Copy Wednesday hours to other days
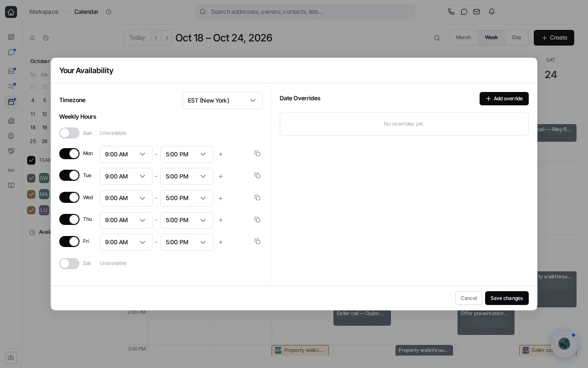This screenshot has width=588, height=368. pos(257,197)
